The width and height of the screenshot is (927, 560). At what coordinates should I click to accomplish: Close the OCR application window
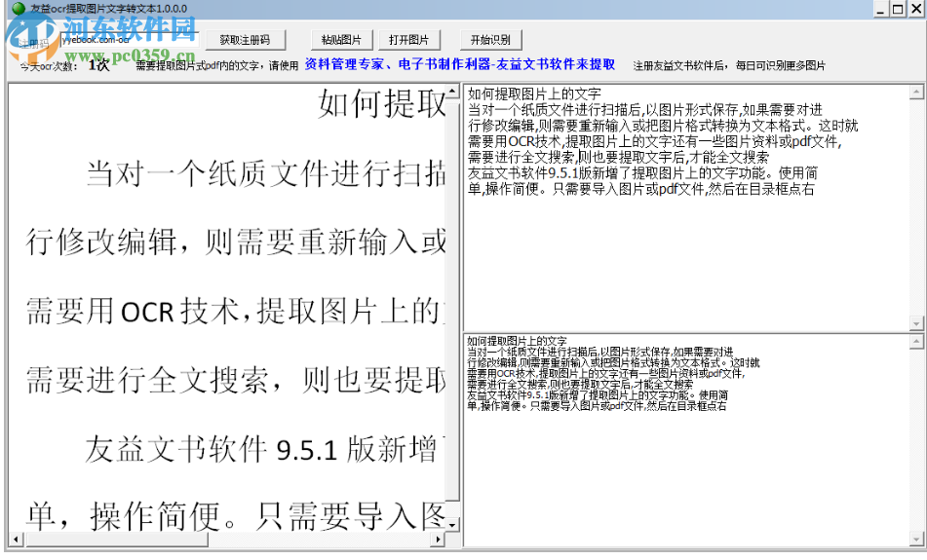(x=914, y=9)
